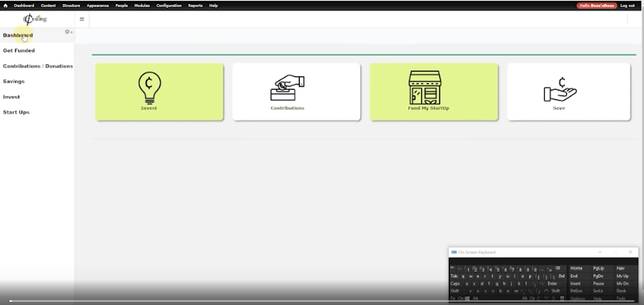Open the Reports admin menu
644x305 pixels.
click(195, 6)
